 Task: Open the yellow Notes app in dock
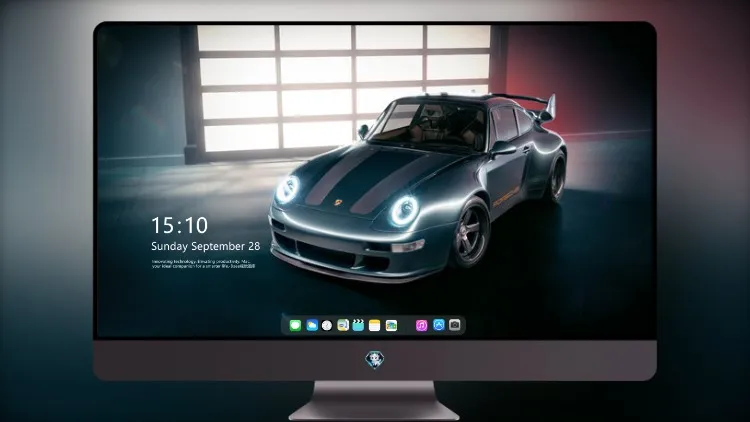coord(375,325)
